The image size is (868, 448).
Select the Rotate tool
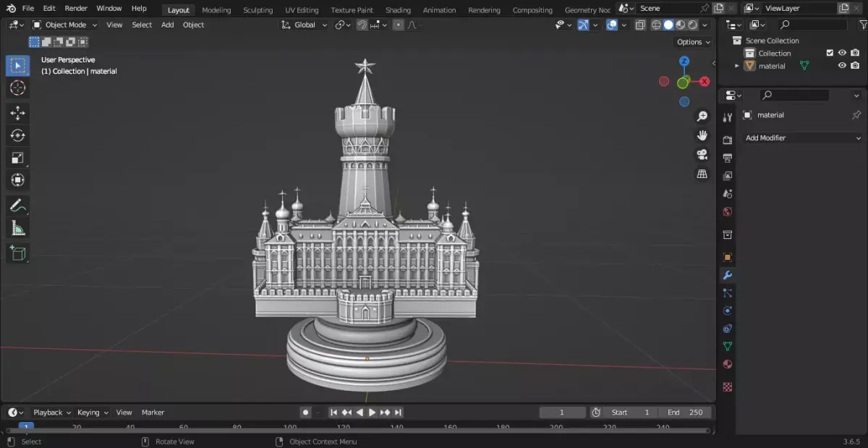[18, 135]
